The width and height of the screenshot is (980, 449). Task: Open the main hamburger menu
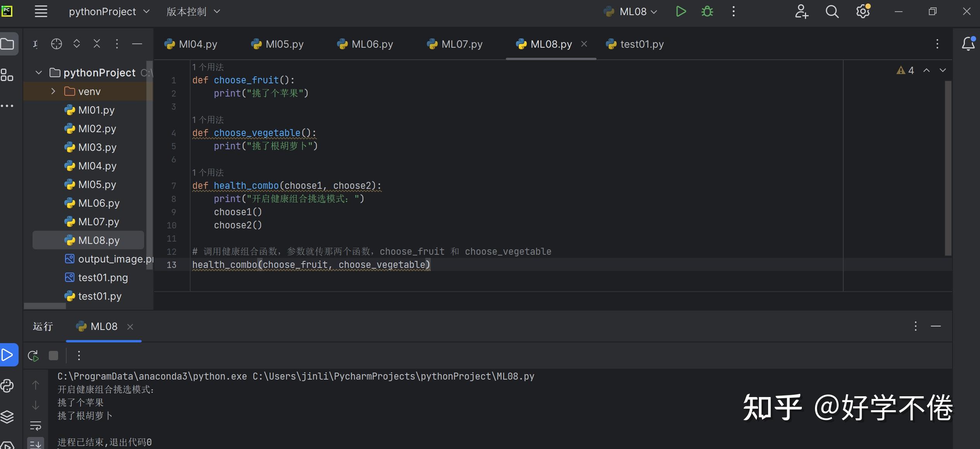(x=41, y=12)
